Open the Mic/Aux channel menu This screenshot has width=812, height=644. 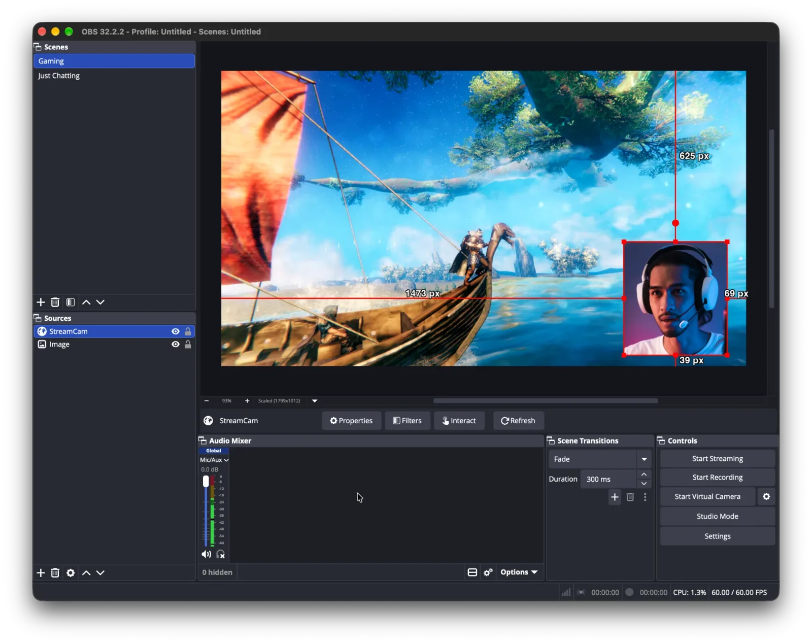tap(214, 460)
